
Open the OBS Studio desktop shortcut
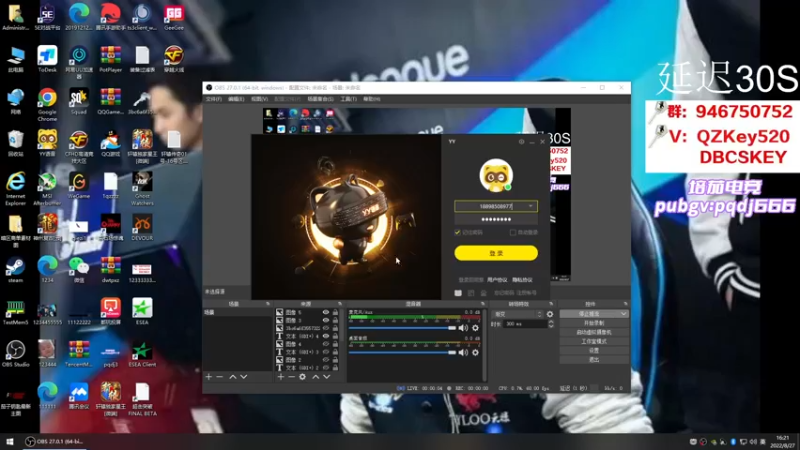[15, 354]
